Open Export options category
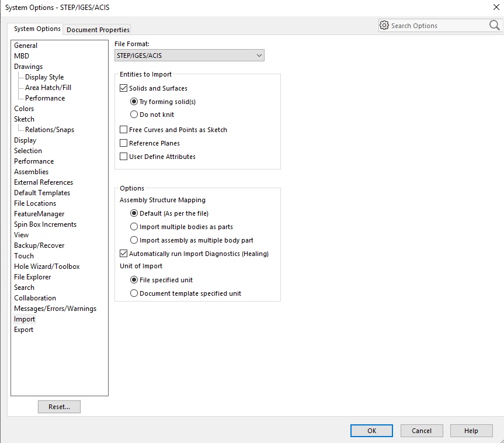The image size is (504, 443). click(x=23, y=330)
